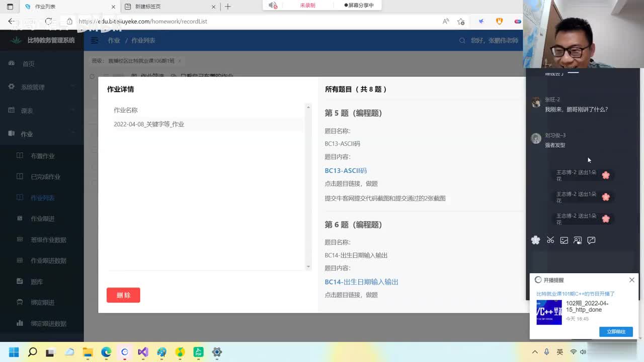
Task: Click the image send icon in chat
Action: 564,240
